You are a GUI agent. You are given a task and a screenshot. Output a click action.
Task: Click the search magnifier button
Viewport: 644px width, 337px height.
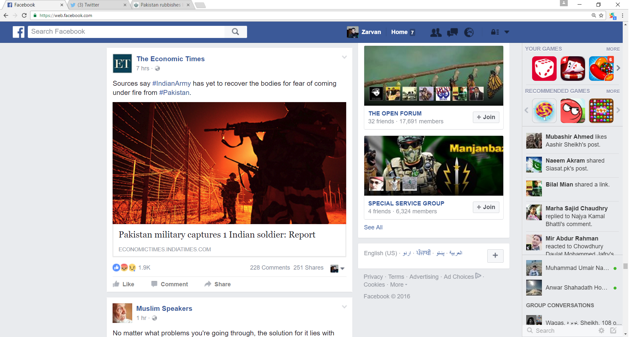[235, 32]
